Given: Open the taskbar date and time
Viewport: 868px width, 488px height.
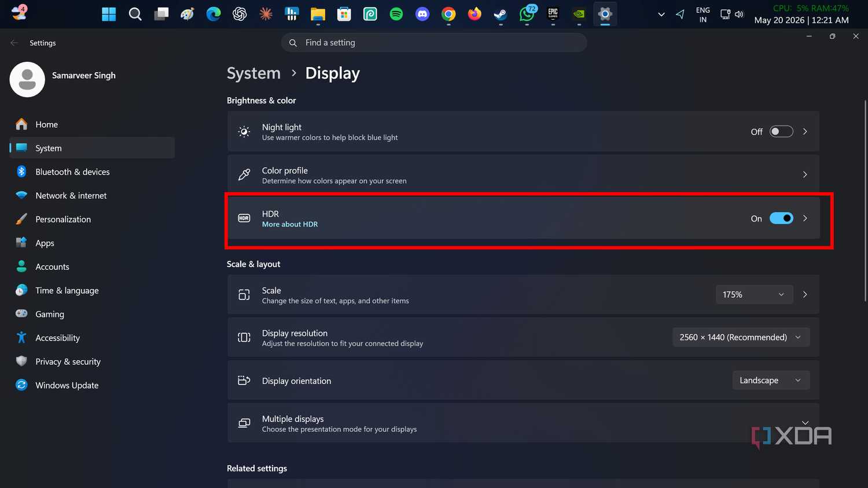Looking at the screenshot, I should point(801,20).
